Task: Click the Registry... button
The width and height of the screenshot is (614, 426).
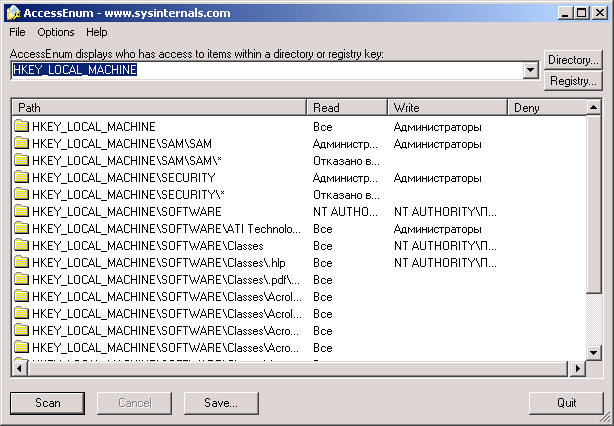Action: click(573, 81)
